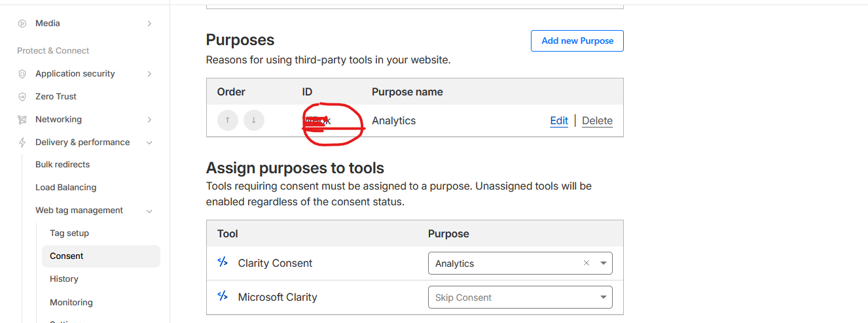Move Analytics purpose up with arrow
The height and width of the screenshot is (323, 868).
[228, 120]
